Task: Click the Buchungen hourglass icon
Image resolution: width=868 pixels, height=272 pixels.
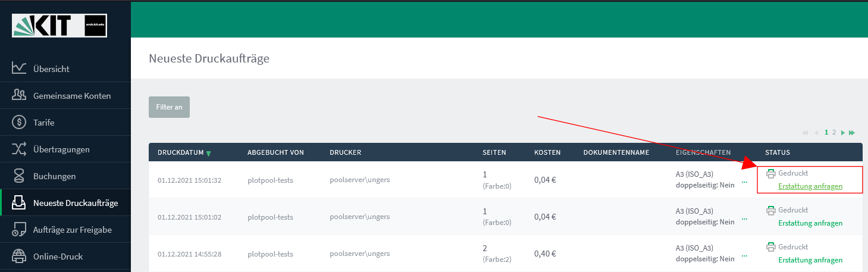Action: [x=19, y=176]
